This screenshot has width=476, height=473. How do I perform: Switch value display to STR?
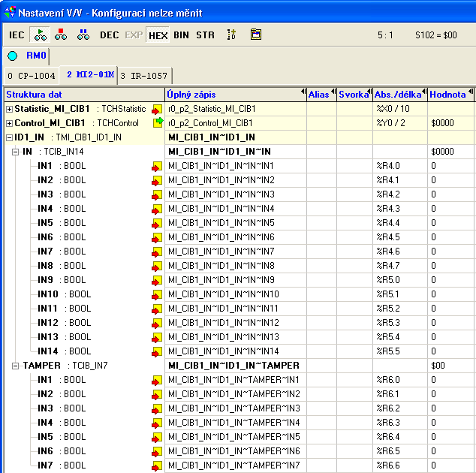pos(205,35)
